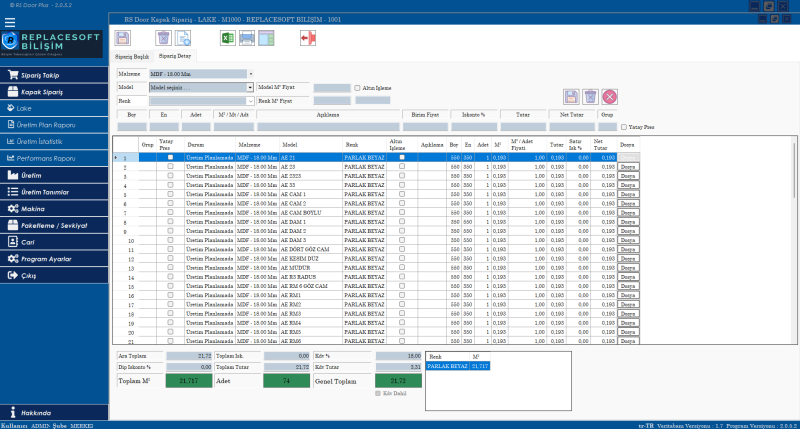Select PARLAK BEYAZ row in the color summary
Viewport: 800px width, 429px height.
tap(458, 366)
